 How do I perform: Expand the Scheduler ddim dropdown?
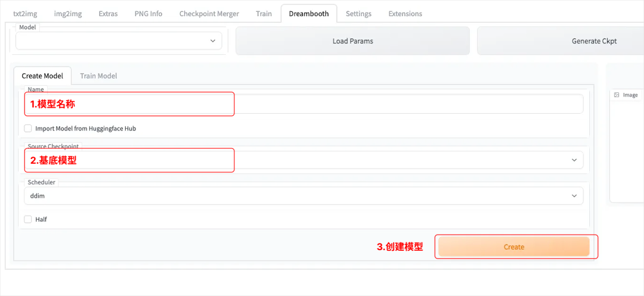304,196
